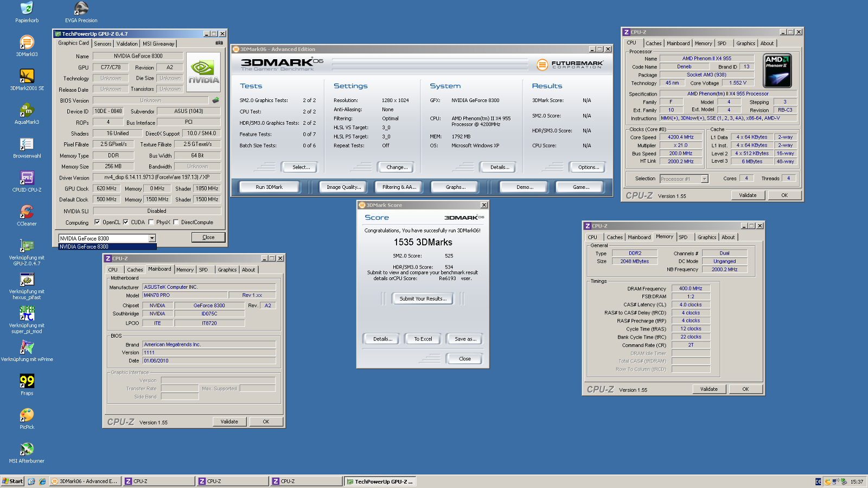Click the NVIDIA logo in GPU-Z
868x488 pixels.
pos(203,72)
